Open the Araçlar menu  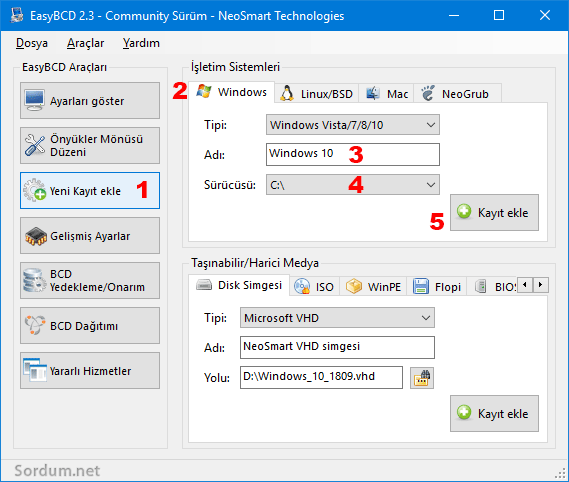[85, 43]
